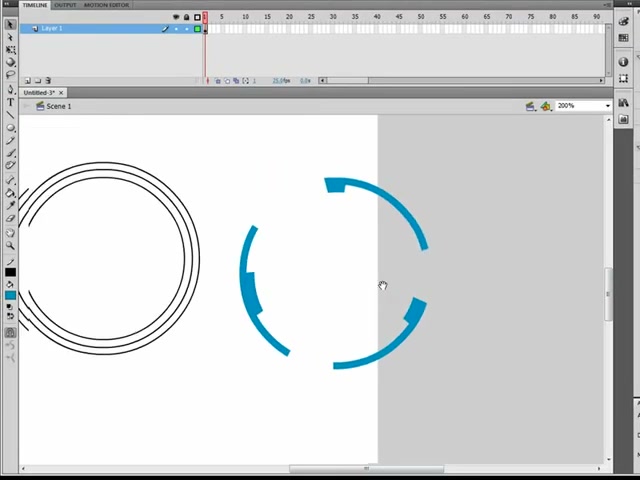Open the Edit Scene dropdown
Image resolution: width=640 pixels, height=480 pixels.
click(530, 107)
